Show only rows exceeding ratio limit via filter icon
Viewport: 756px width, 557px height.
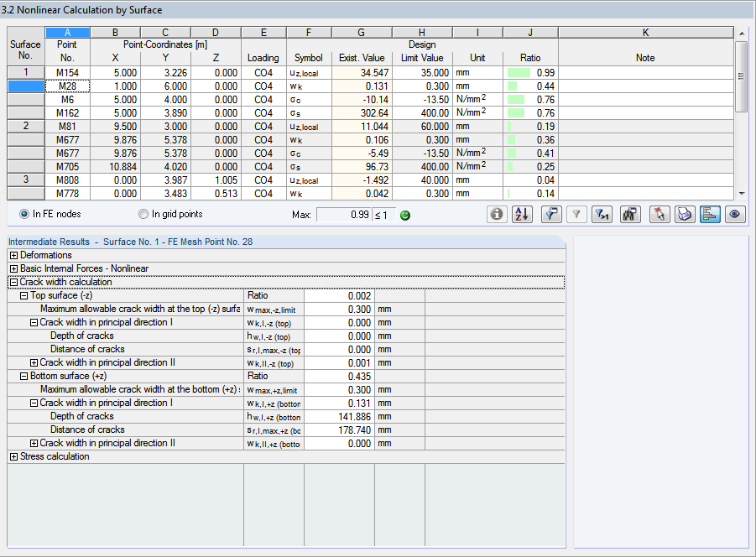tap(602, 214)
